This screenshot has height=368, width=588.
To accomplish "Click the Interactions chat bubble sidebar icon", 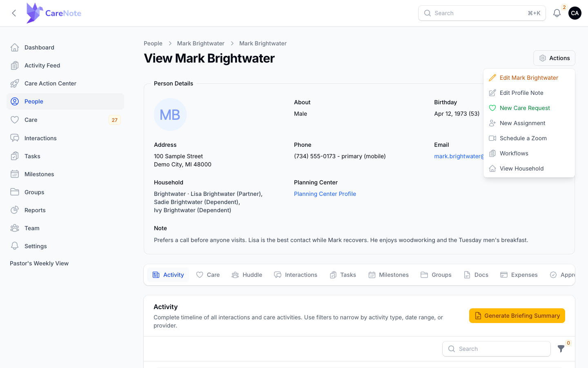I will (x=15, y=138).
